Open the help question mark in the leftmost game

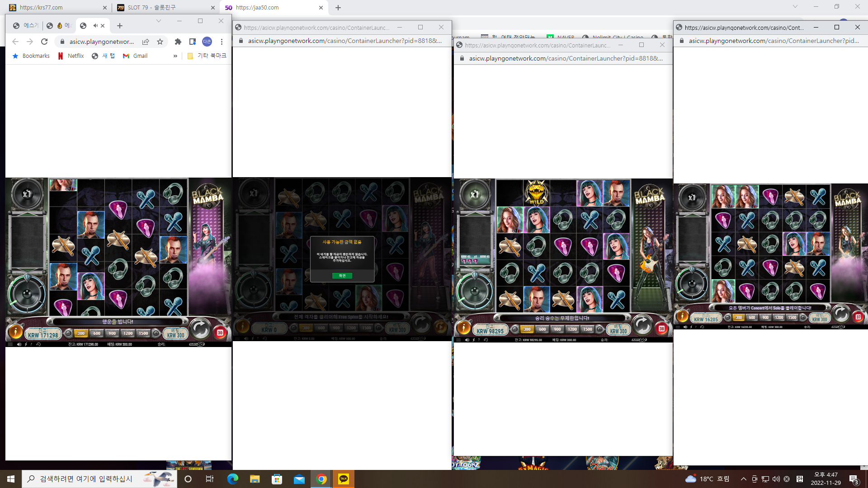tap(31, 344)
